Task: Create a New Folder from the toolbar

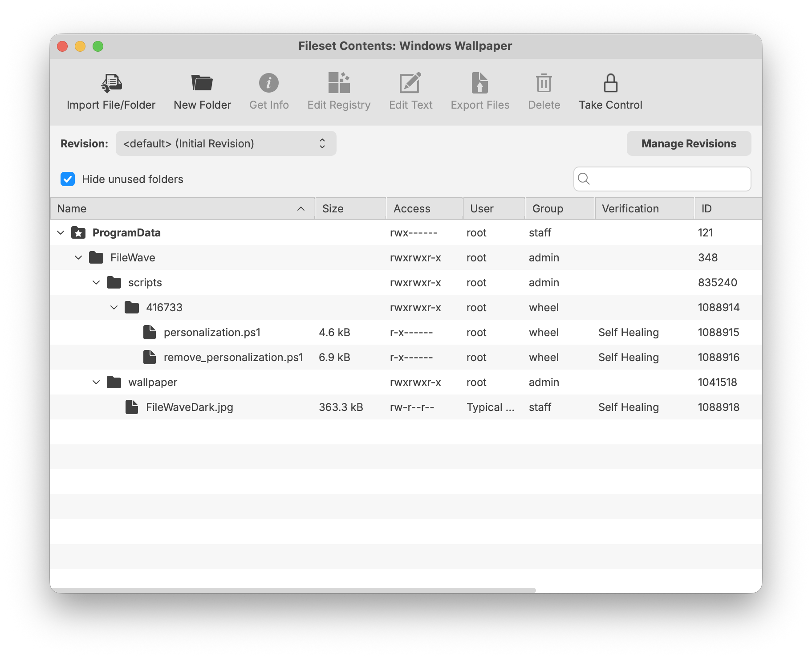Action: point(202,83)
